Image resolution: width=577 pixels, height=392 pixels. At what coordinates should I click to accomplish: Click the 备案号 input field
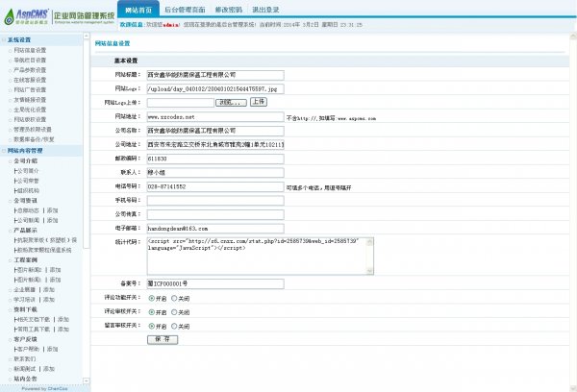(x=215, y=283)
